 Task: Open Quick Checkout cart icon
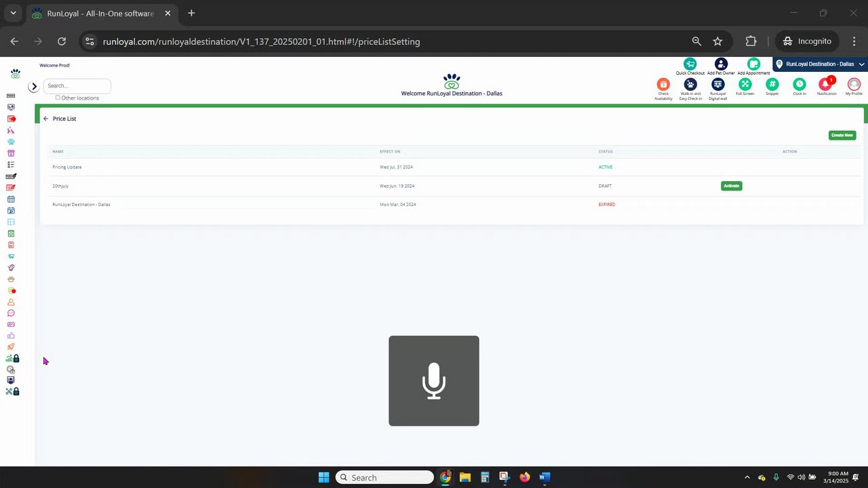click(690, 64)
